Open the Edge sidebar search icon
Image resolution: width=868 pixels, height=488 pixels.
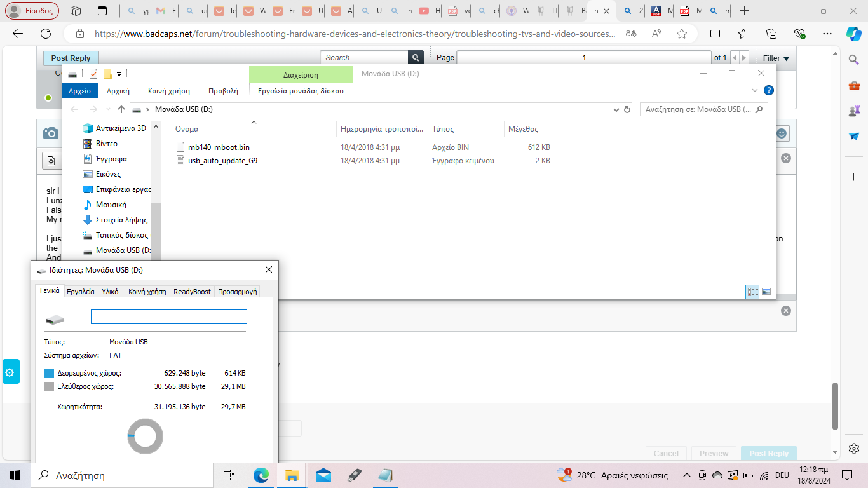(x=854, y=60)
